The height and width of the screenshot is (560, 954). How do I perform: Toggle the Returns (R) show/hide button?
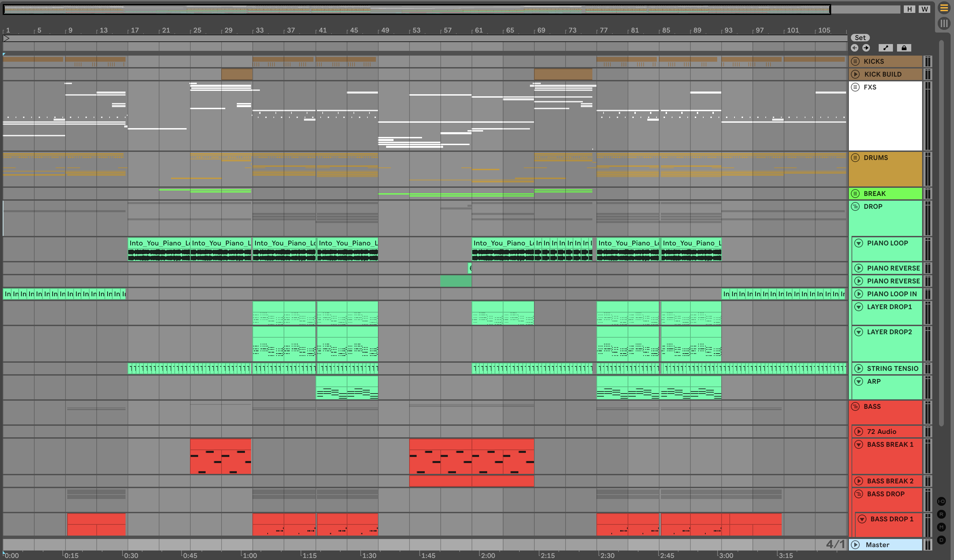point(941,514)
